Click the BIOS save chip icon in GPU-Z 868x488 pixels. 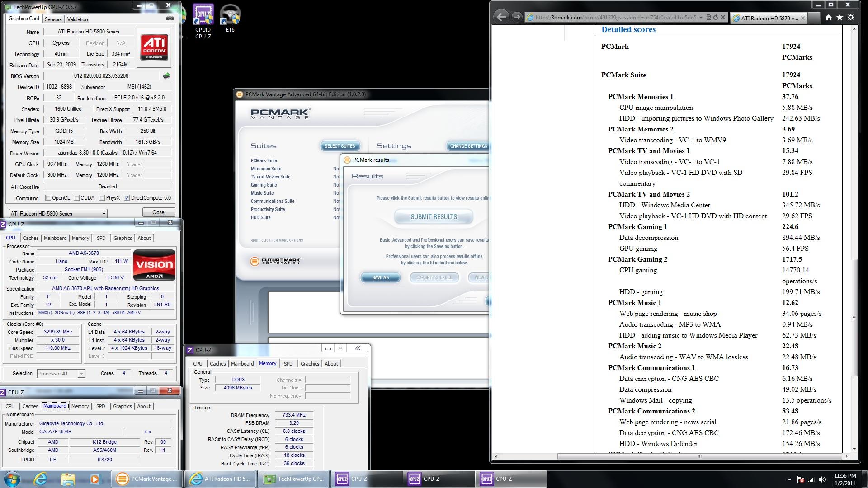click(x=166, y=76)
